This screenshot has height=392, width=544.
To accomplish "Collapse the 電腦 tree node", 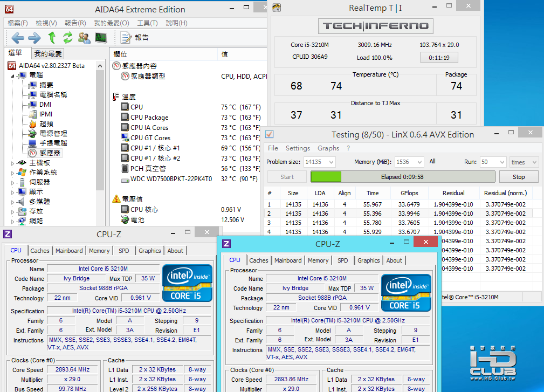I will pos(13,75).
